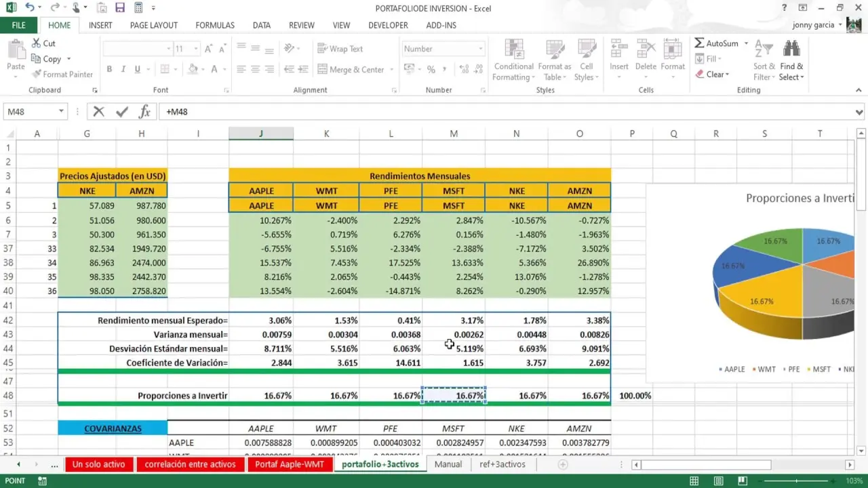Click the COVARIANZAS link cell
The width and height of the screenshot is (868, 488).
113,428
